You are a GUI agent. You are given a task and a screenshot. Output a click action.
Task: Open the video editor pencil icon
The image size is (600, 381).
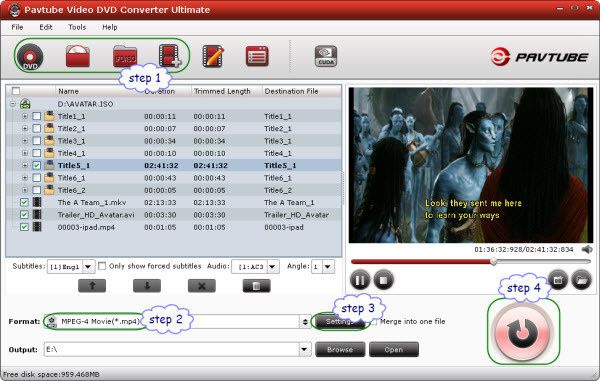click(x=213, y=56)
